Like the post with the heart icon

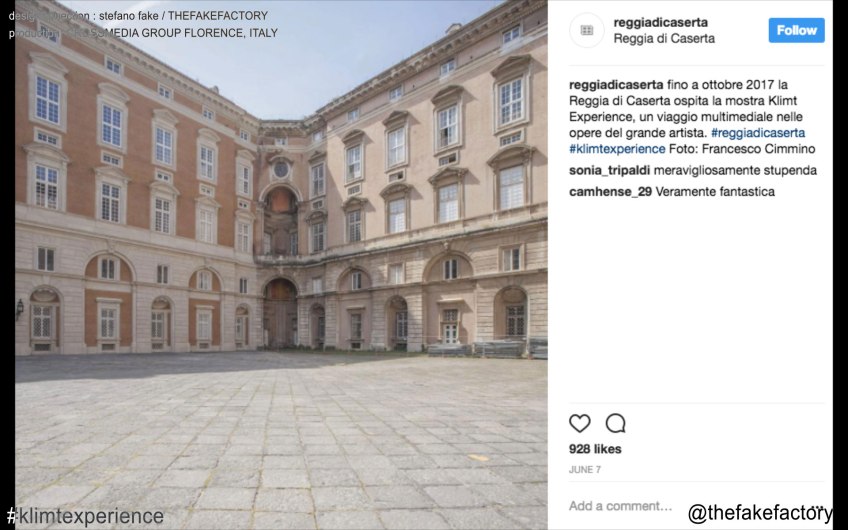coord(579,423)
